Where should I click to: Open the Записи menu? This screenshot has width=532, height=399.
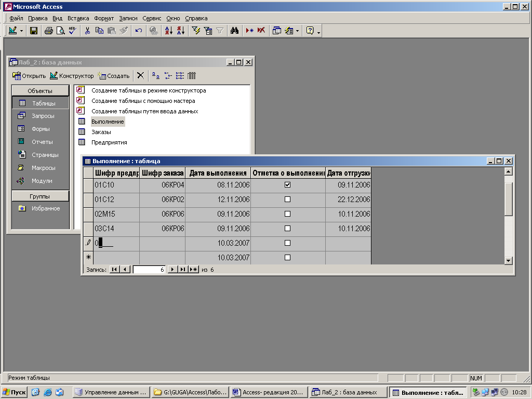[x=128, y=18]
